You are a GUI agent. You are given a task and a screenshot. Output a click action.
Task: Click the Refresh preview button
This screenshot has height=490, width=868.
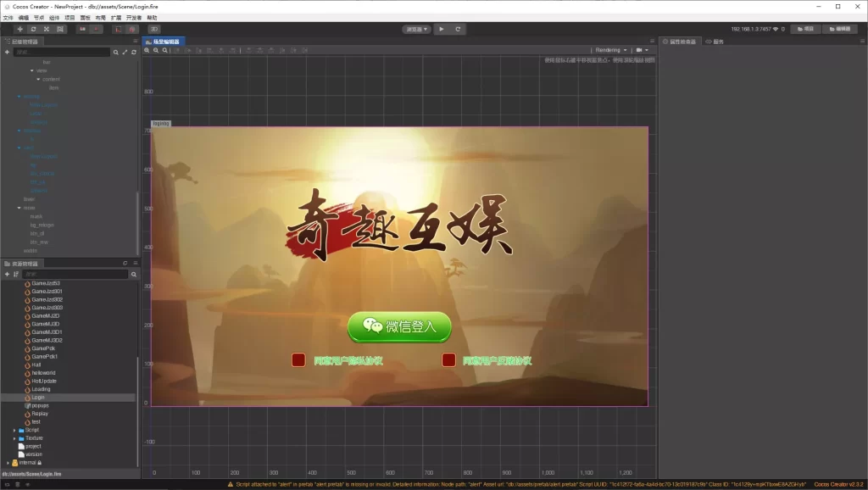(458, 30)
